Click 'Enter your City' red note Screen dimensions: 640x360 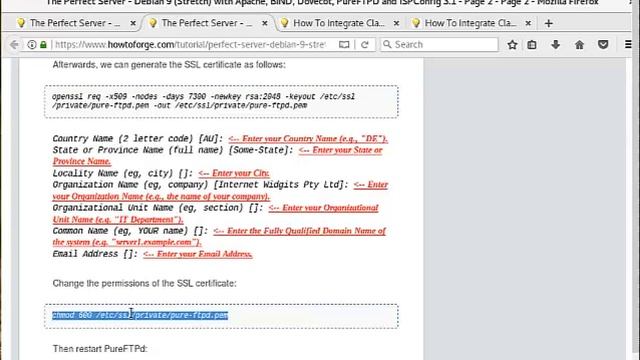tap(233, 173)
